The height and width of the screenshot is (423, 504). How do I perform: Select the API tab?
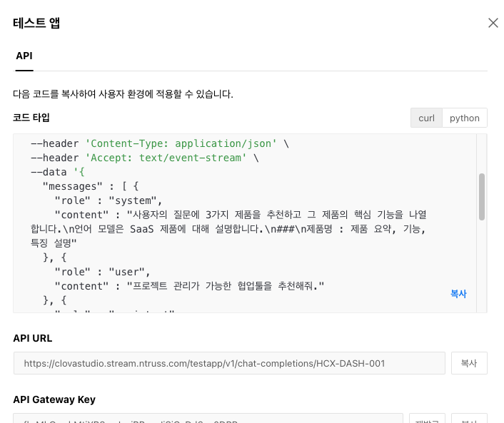pos(24,56)
